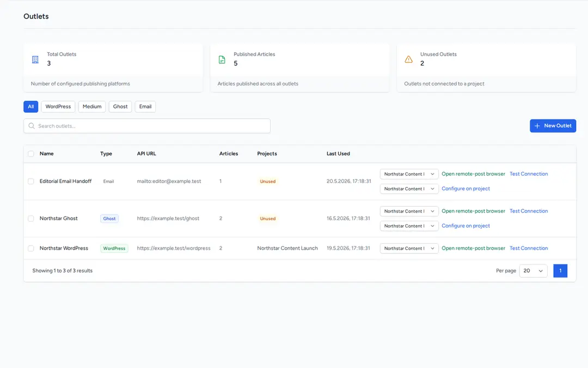Image resolution: width=588 pixels, height=368 pixels.
Task: Test Connection for Editorial Email Handoff
Action: (x=529, y=174)
